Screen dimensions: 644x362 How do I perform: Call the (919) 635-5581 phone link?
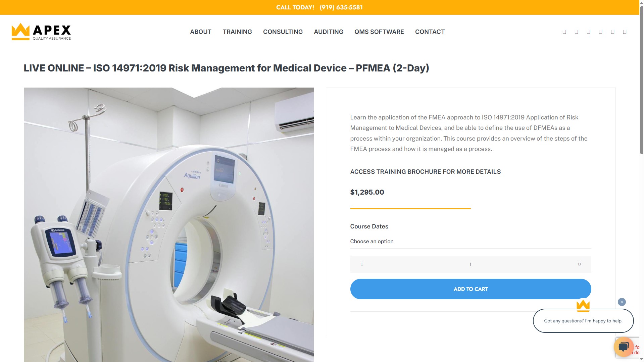(341, 7)
